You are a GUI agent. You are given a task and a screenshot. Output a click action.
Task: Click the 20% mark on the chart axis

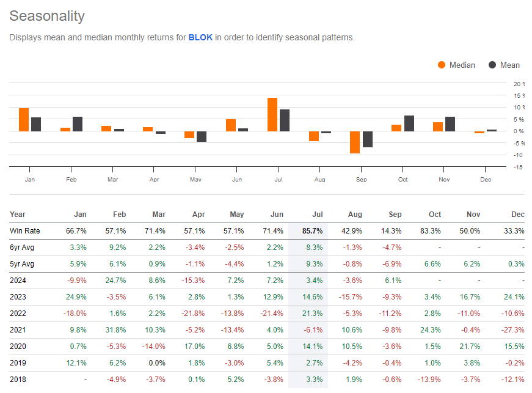click(519, 84)
